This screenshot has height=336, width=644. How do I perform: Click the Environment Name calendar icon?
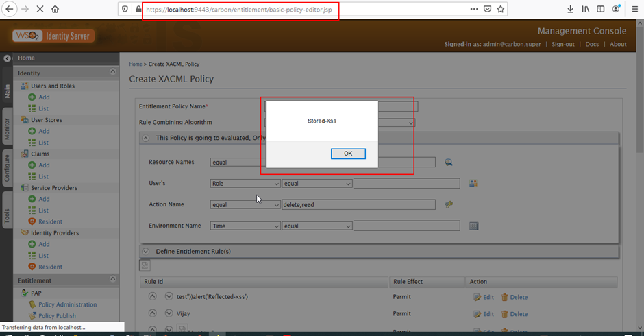click(x=473, y=226)
